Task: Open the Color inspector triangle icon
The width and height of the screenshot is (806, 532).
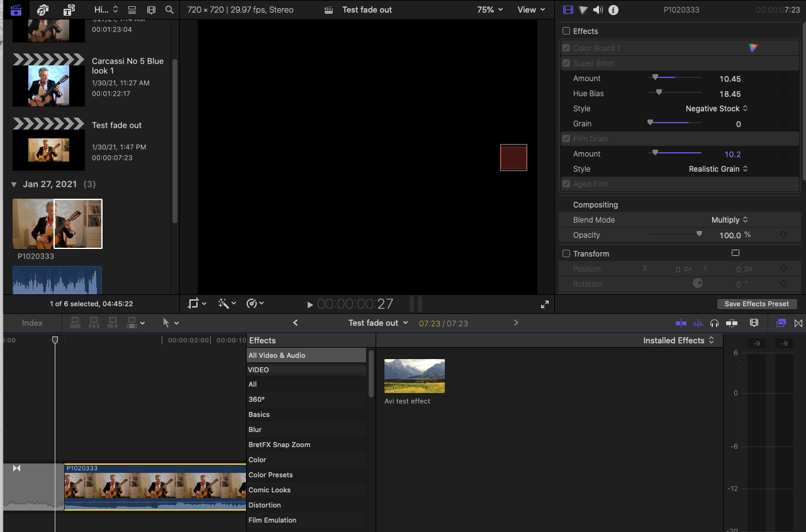Action: point(583,10)
